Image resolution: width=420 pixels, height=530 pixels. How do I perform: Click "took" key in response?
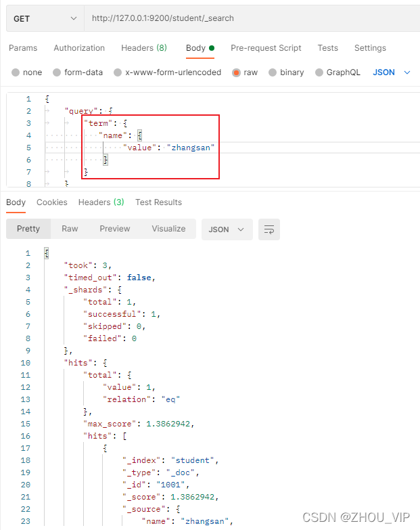tap(78, 265)
